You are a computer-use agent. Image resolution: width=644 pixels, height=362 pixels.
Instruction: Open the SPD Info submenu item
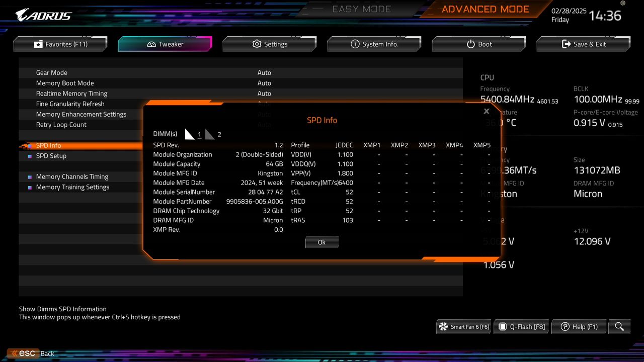coord(49,145)
